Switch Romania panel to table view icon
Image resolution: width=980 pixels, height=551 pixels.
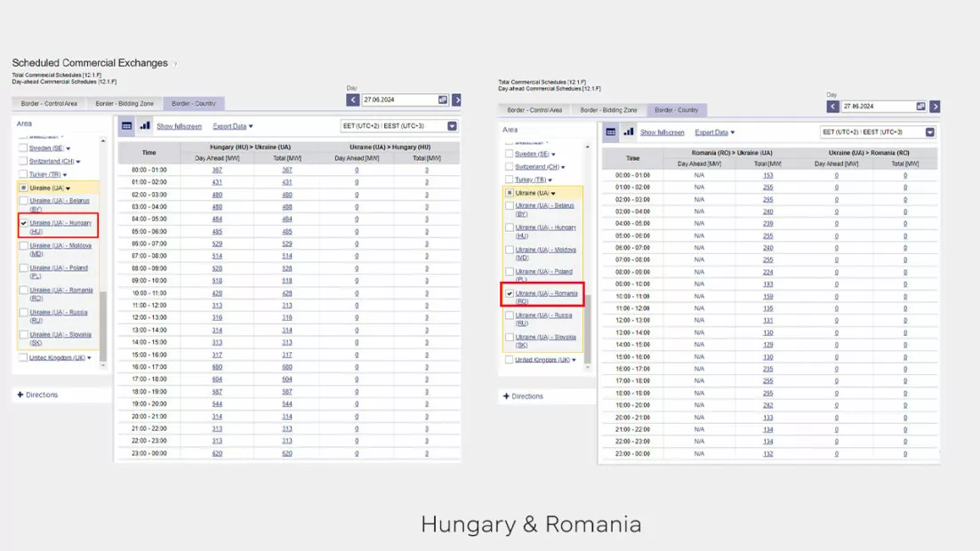611,132
